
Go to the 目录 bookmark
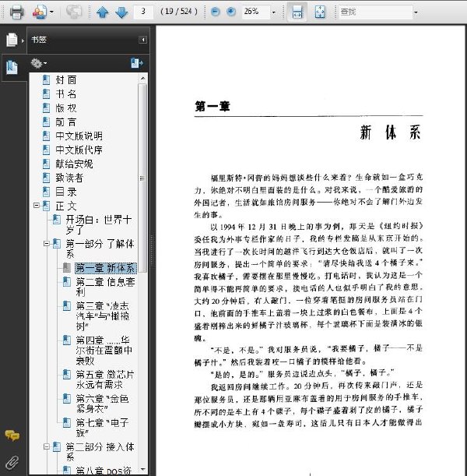[x=66, y=192]
